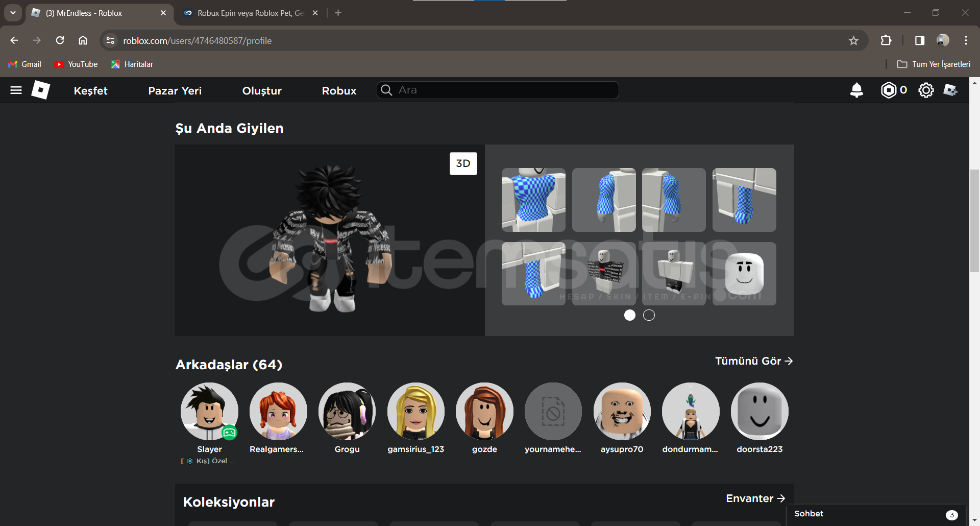Open friend gamsirius_123 avatar
980x526 pixels.
point(416,411)
